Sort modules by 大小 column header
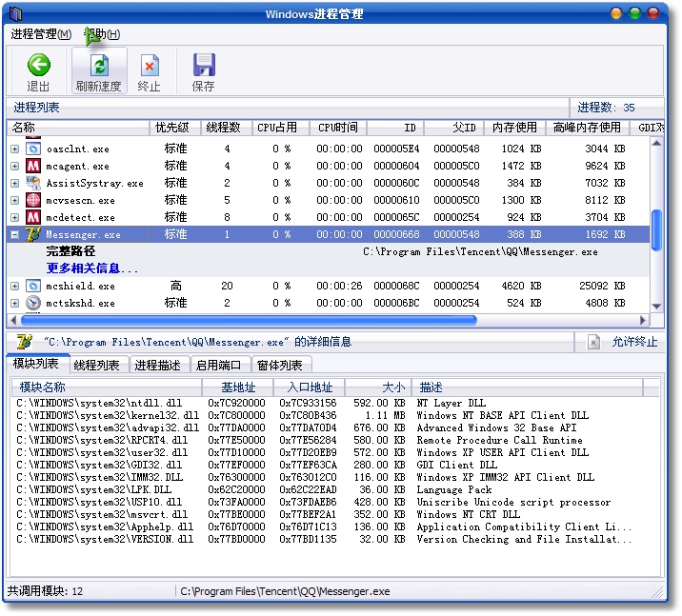The height and width of the screenshot is (616, 682). [378, 387]
